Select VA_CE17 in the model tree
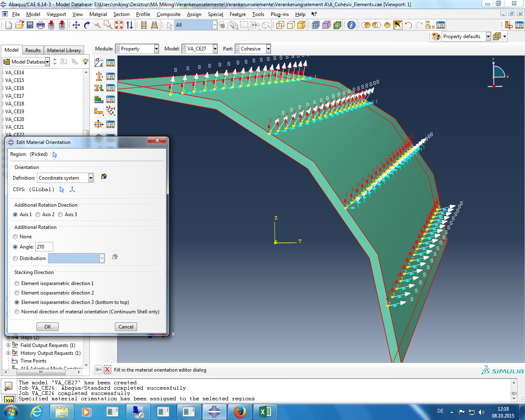Screen dimensions: 525x420 (x=15, y=96)
